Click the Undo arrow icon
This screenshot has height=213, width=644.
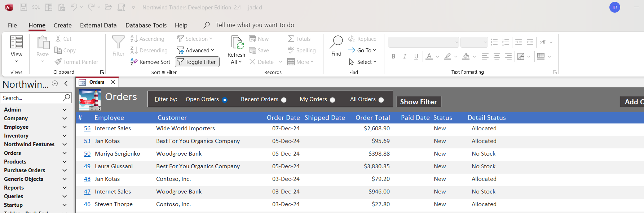74,7
